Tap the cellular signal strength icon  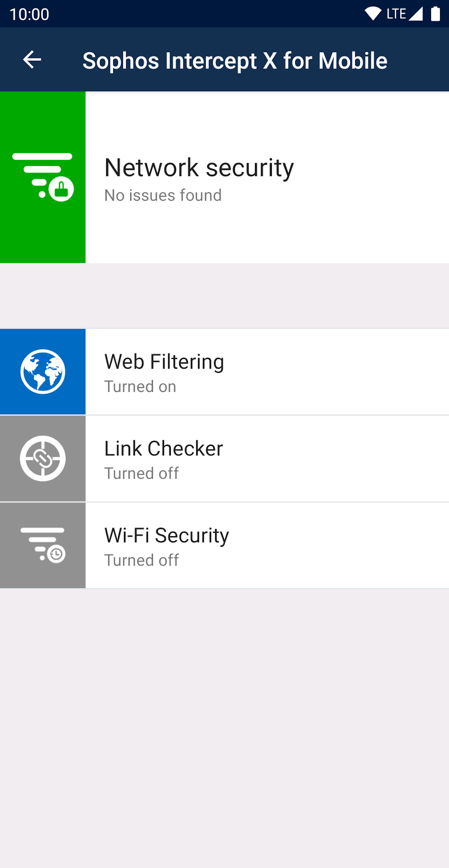(416, 14)
